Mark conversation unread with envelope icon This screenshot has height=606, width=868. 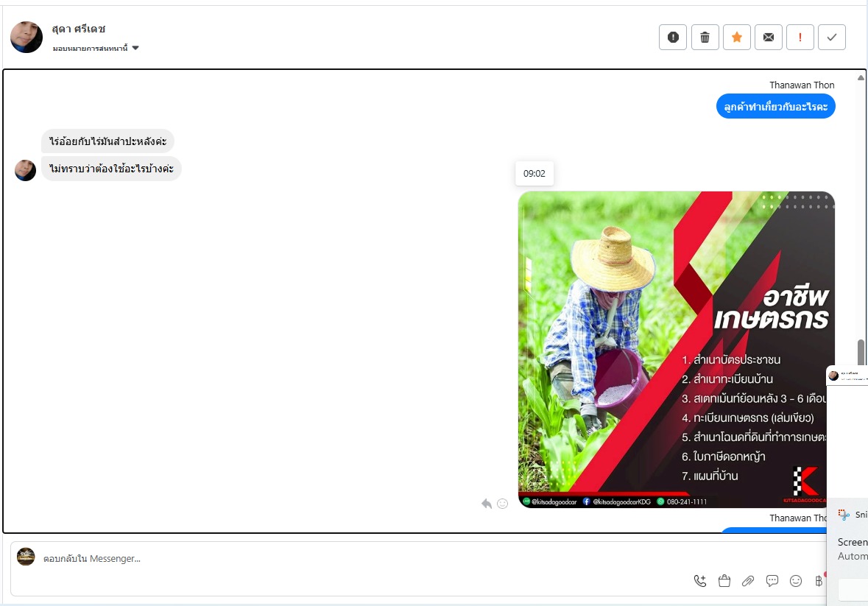(x=769, y=38)
